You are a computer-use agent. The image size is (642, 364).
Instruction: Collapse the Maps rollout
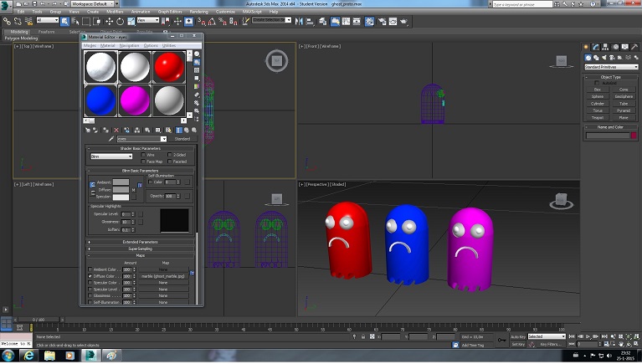click(x=140, y=255)
